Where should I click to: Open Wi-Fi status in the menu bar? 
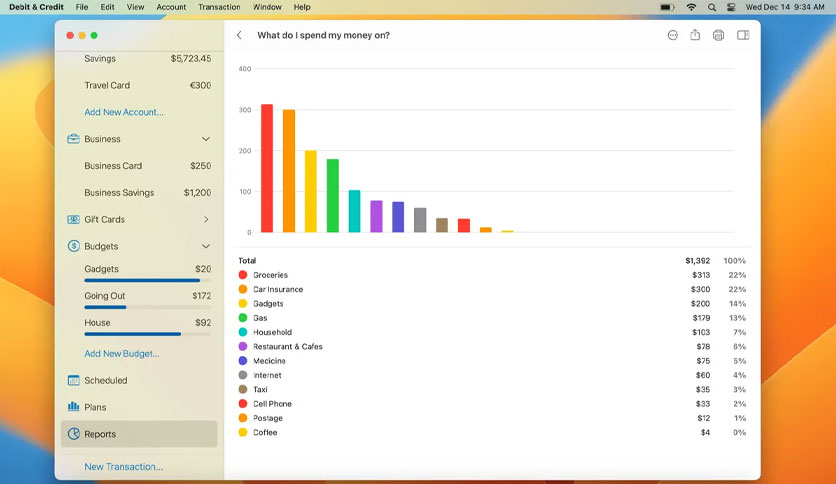point(691,7)
